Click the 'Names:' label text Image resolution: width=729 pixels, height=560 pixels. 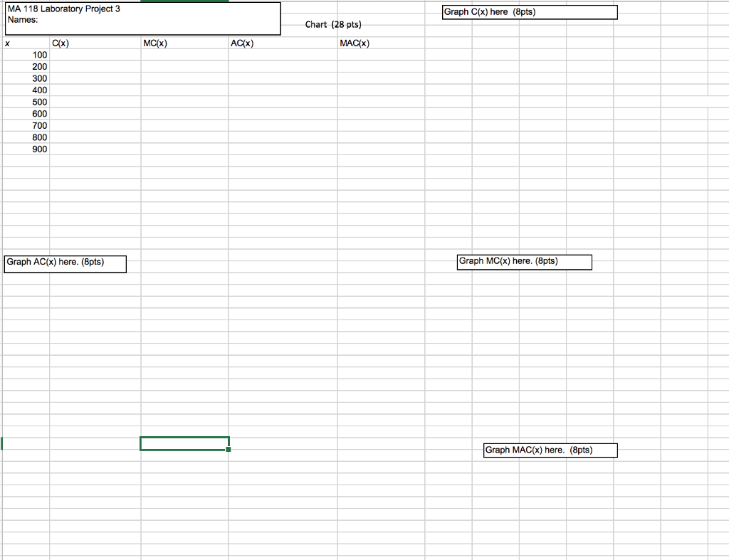23,20
